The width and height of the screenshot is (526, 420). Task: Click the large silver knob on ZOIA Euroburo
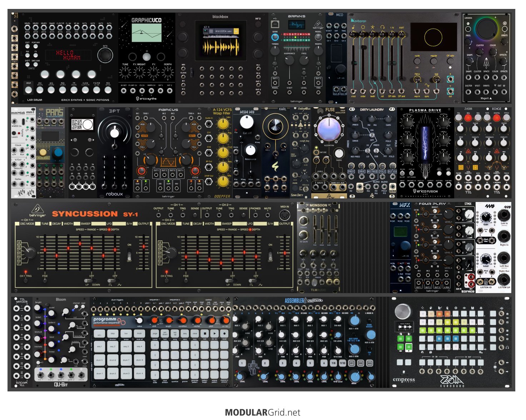tap(403, 312)
